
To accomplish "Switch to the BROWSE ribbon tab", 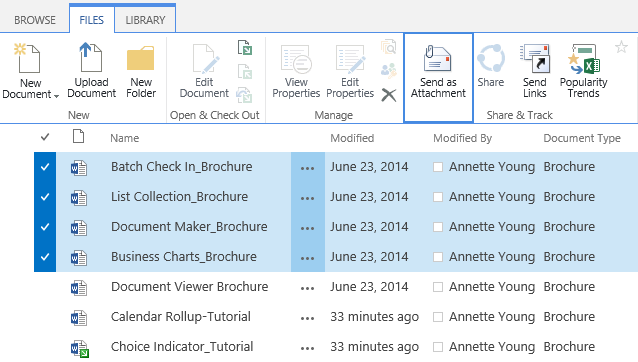I will coord(35,20).
